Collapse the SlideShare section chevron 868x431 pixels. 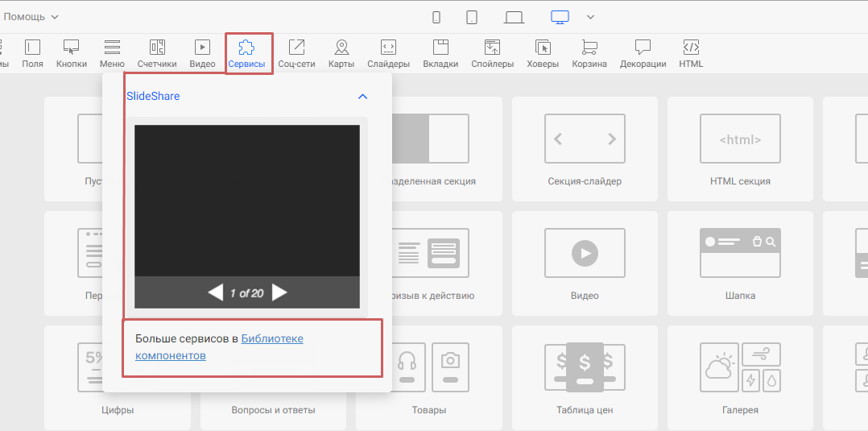click(x=362, y=97)
